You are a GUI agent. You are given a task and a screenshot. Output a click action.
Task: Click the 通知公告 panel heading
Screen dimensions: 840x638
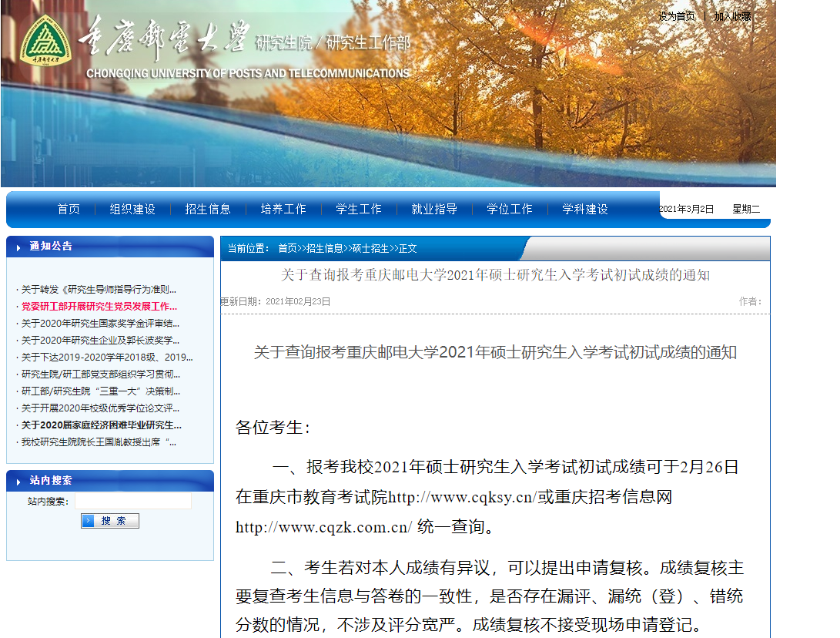pyautogui.click(x=51, y=246)
